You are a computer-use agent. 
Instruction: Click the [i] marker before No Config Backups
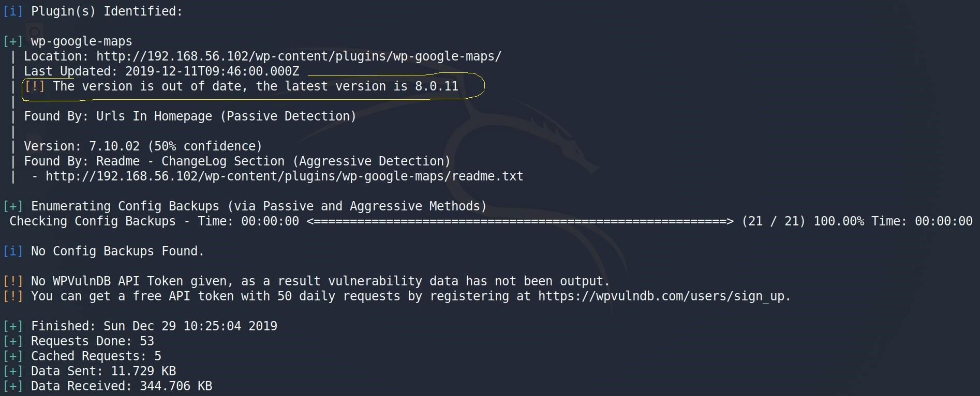(x=13, y=251)
